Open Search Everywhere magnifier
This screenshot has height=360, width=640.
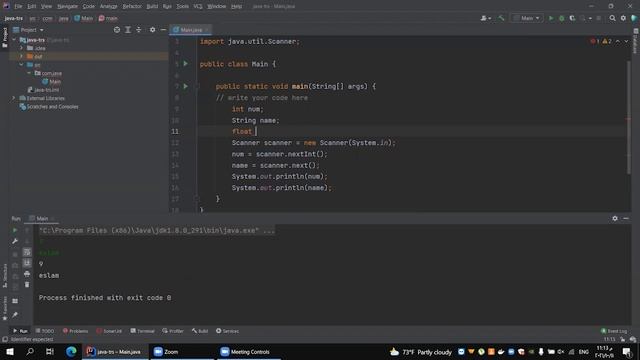(x=613, y=18)
